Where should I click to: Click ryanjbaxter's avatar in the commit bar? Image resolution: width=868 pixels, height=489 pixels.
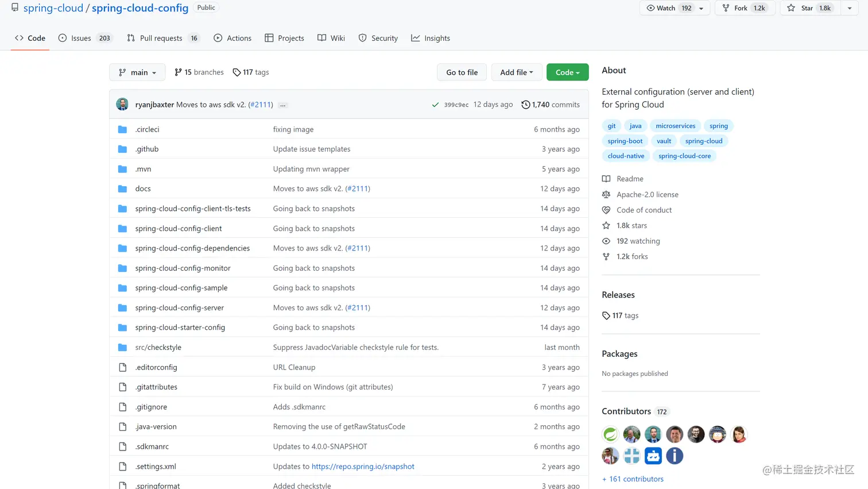[122, 104]
